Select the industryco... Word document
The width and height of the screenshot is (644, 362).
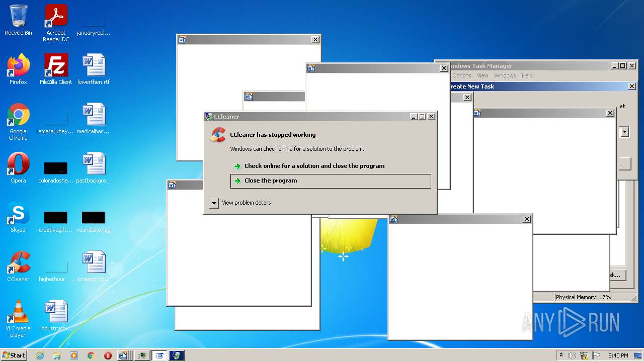click(56, 316)
